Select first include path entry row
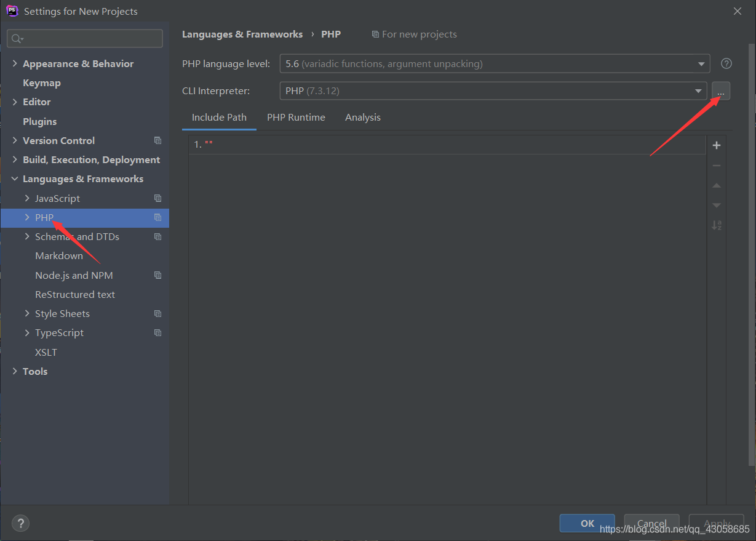Image resolution: width=756 pixels, height=541 pixels. coord(447,145)
